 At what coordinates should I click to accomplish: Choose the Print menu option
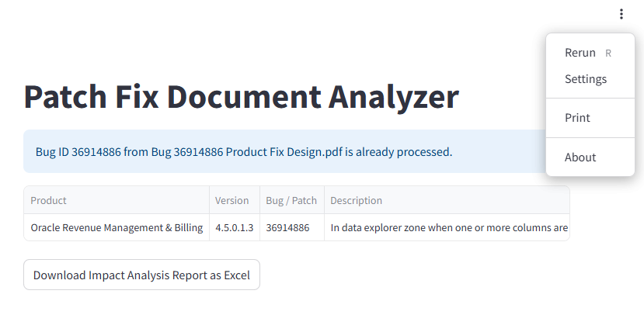(577, 118)
